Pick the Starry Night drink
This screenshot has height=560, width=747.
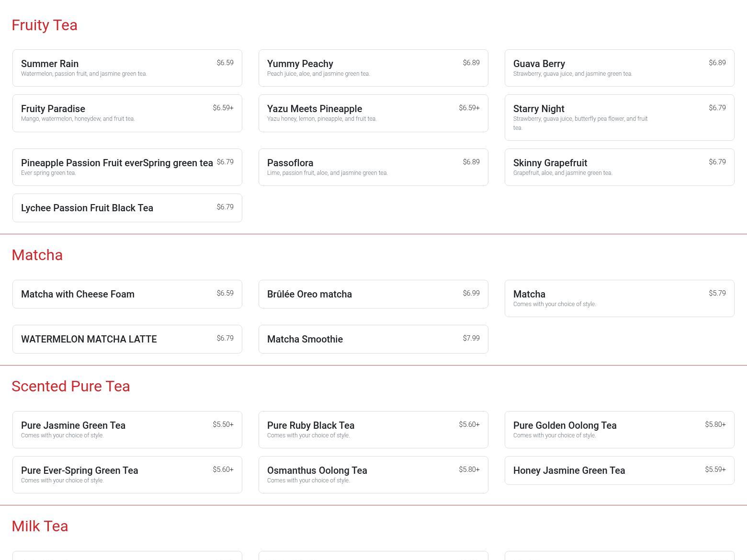(620, 117)
